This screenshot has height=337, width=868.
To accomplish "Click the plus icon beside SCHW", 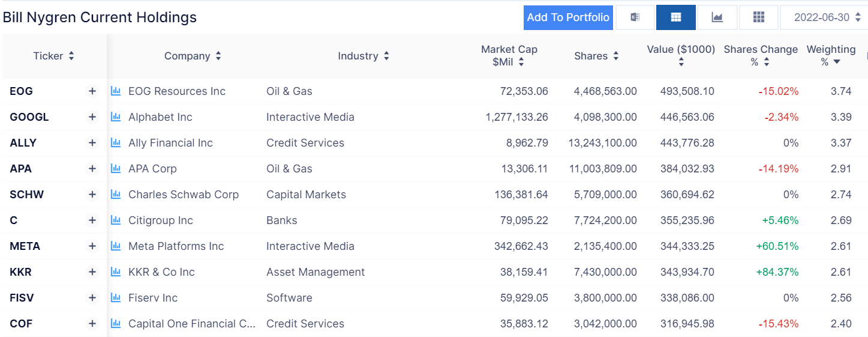I will [92, 195].
